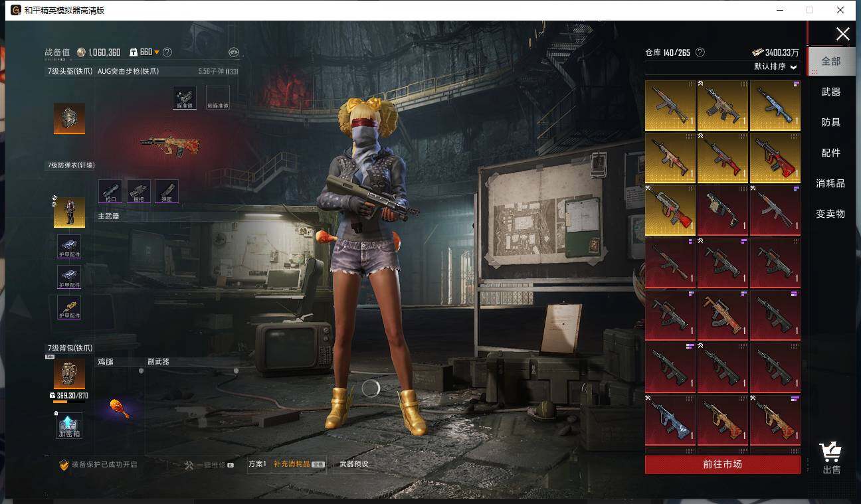Viewport: 861px width, 504px height.
Task: Switch to the 全部 category tab
Action: [830, 61]
